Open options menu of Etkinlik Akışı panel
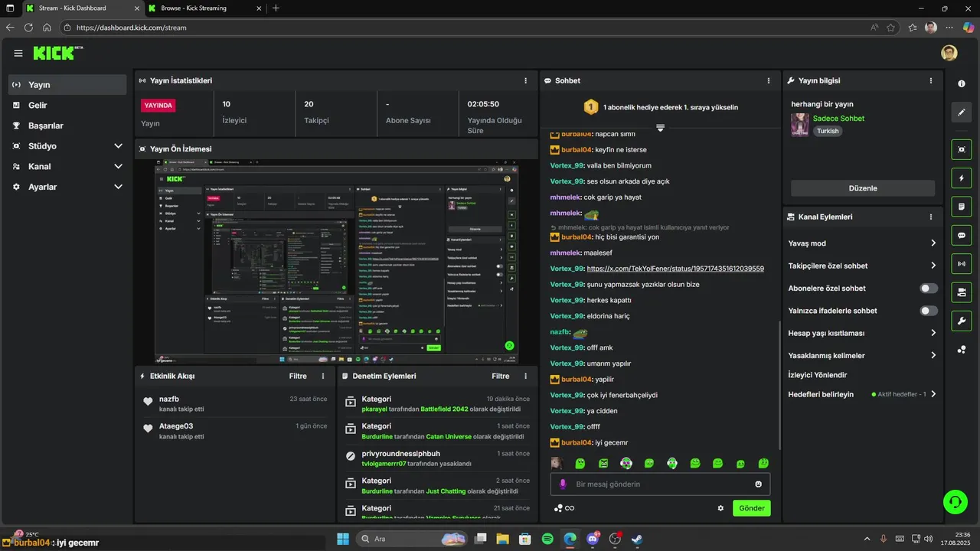980x551 pixels. click(323, 376)
